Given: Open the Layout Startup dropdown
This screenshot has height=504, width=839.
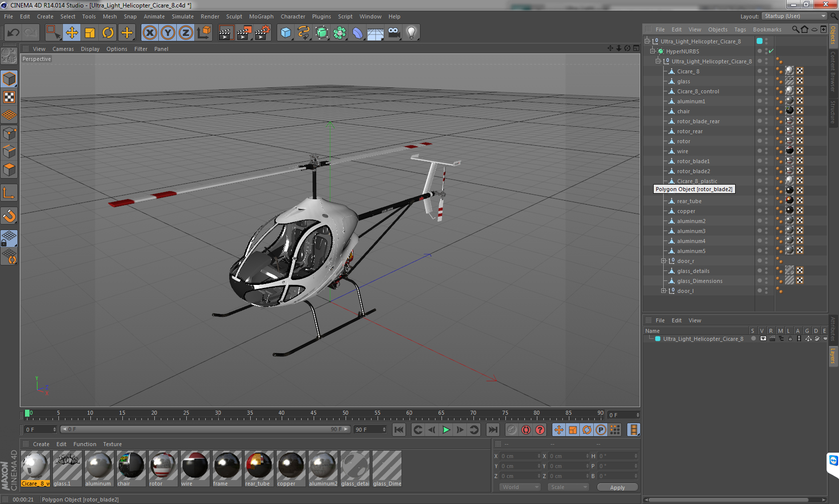Looking at the screenshot, I should (795, 16).
